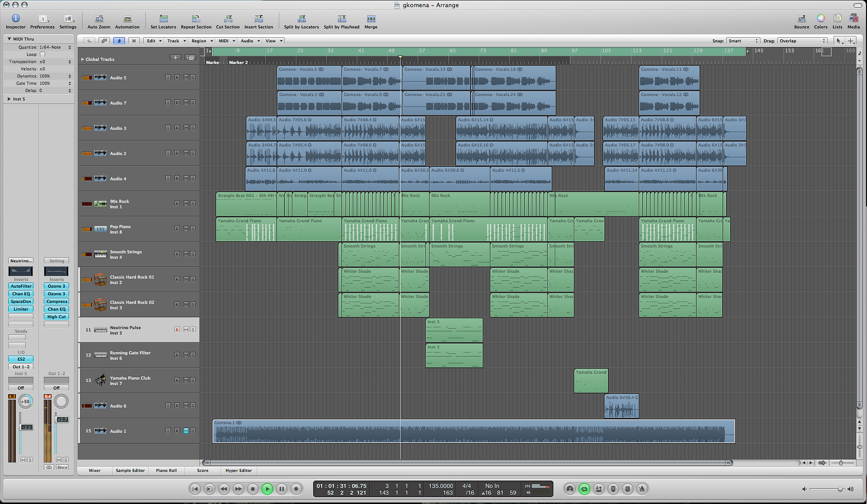
Task: Toggle the Catch playhead button
Action: 119,41
